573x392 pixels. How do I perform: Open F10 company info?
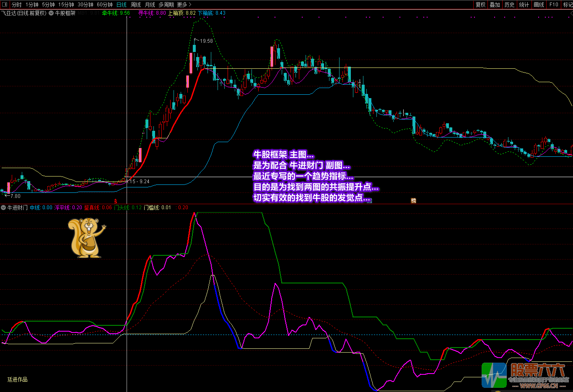pos(554,5)
